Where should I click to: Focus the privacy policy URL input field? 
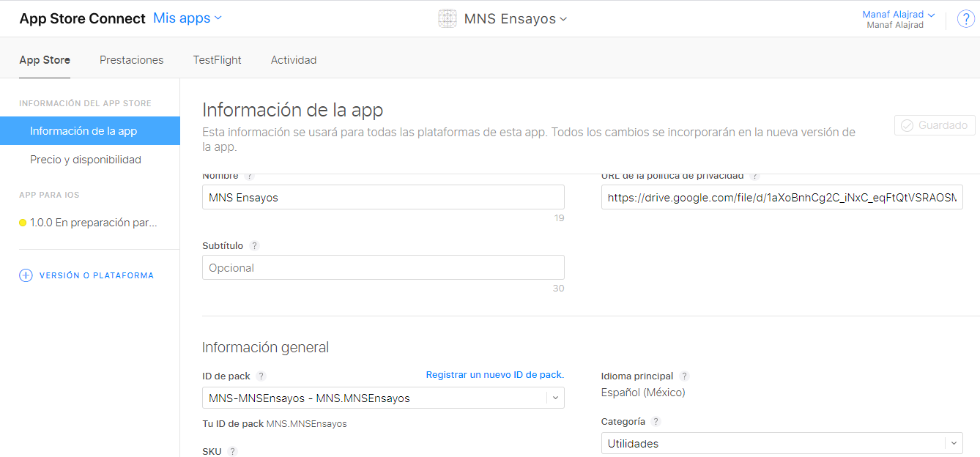(x=782, y=197)
